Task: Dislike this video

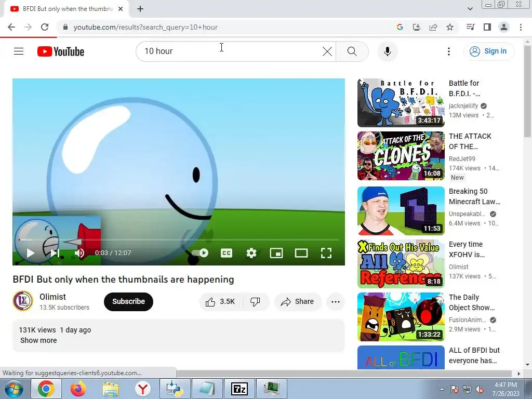Action: click(256, 302)
